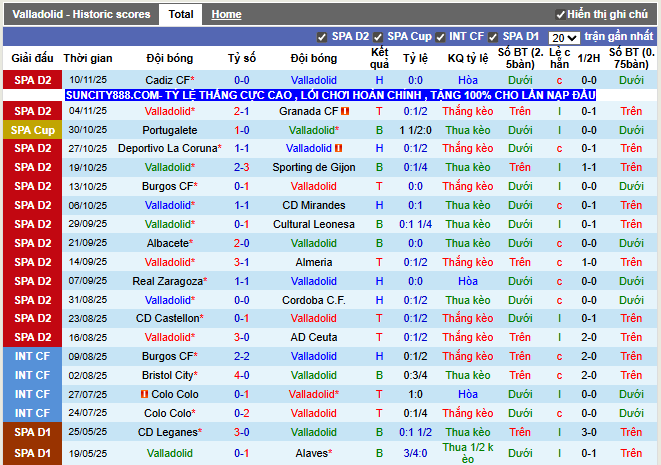661x465 pixels.
Task: Click the 4-0 score in the Bristol City row
Action: [x=242, y=375]
